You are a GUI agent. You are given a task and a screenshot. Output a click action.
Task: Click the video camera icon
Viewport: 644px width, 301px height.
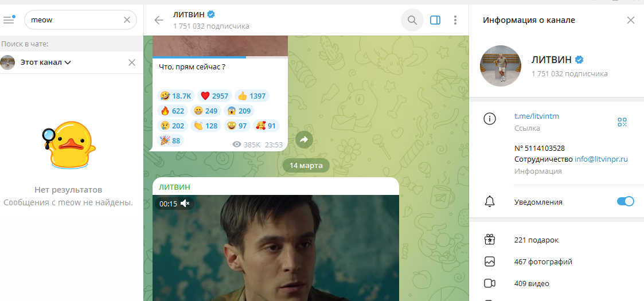tap(490, 283)
